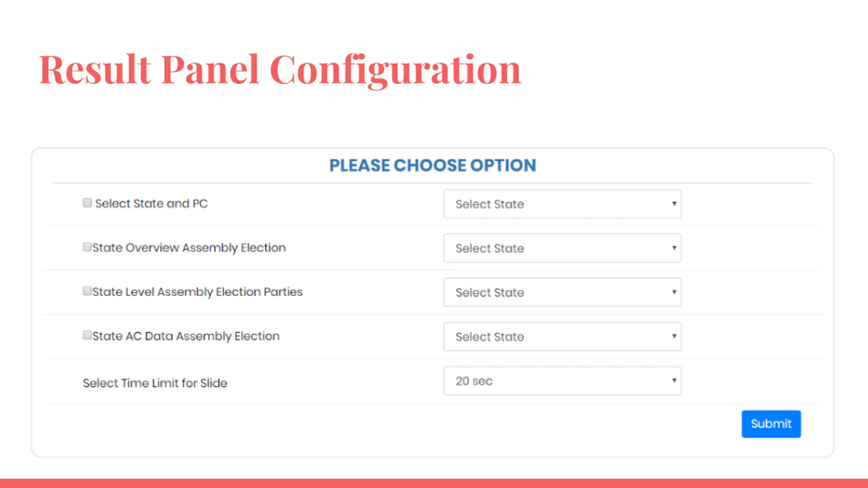The width and height of the screenshot is (868, 488).
Task: Open the state dropdown for Assembly Election Parties
Action: click(562, 292)
